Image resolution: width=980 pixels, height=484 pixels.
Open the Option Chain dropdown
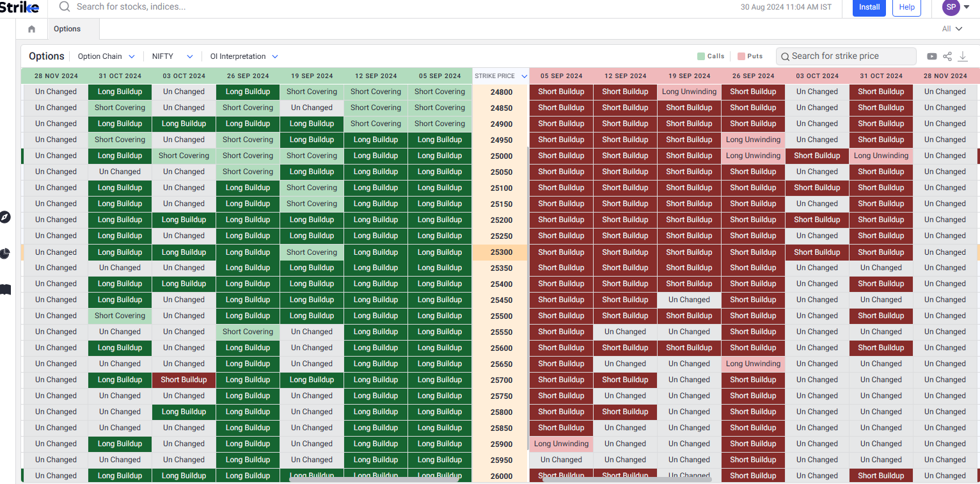pyautogui.click(x=106, y=56)
